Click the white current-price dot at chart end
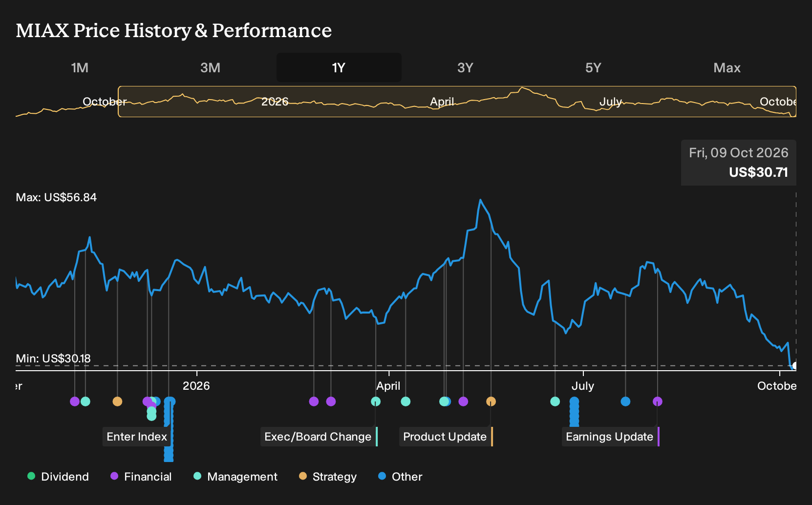The width and height of the screenshot is (812, 505). (x=795, y=366)
